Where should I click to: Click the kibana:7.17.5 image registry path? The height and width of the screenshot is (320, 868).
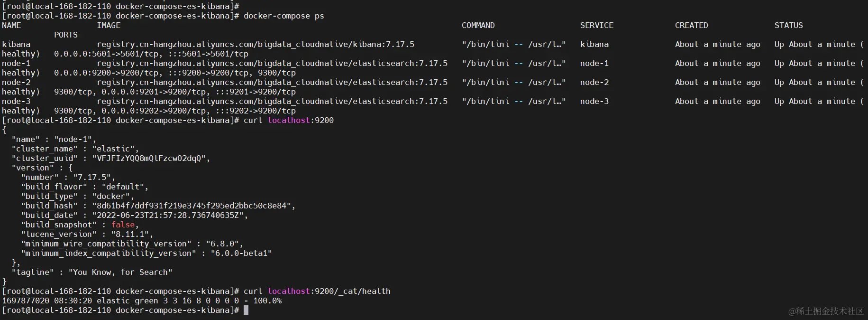pos(256,44)
